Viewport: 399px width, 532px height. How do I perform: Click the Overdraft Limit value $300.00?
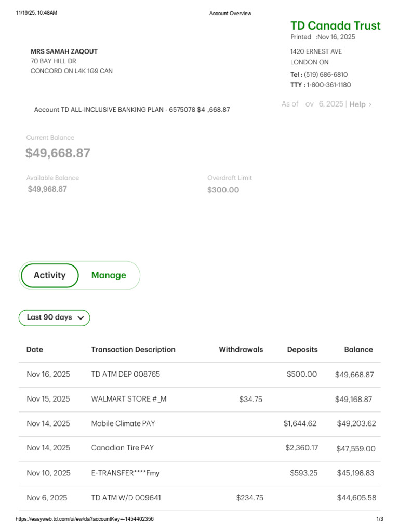coord(223,190)
